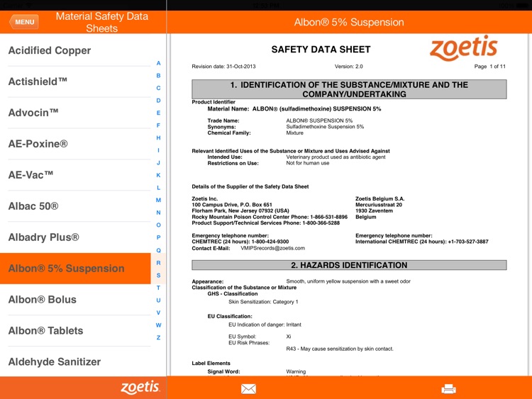Viewport: 532px width, 399px height.
Task: Jump to index letter J
Action: [158, 163]
